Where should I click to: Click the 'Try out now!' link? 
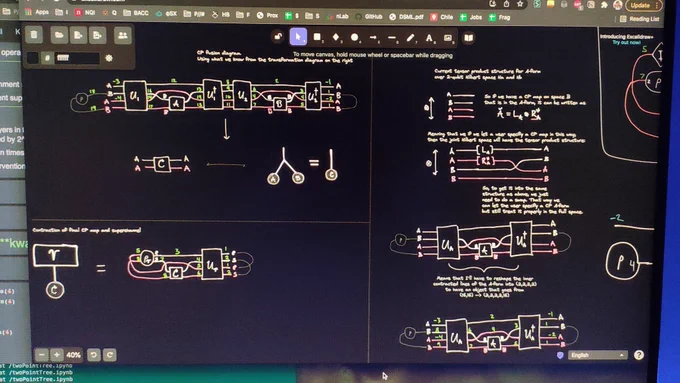626,43
